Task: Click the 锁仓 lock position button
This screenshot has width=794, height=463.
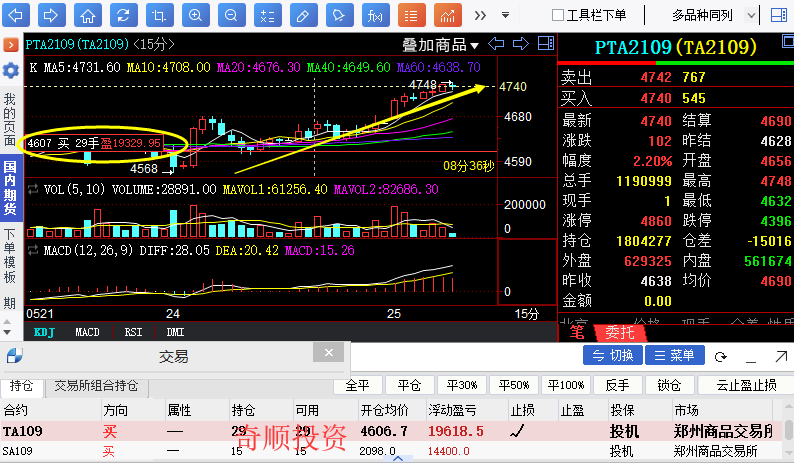Action: pos(669,385)
